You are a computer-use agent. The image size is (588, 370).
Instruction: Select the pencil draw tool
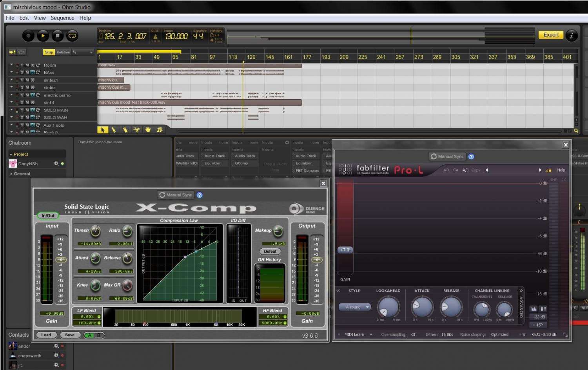pyautogui.click(x=114, y=130)
